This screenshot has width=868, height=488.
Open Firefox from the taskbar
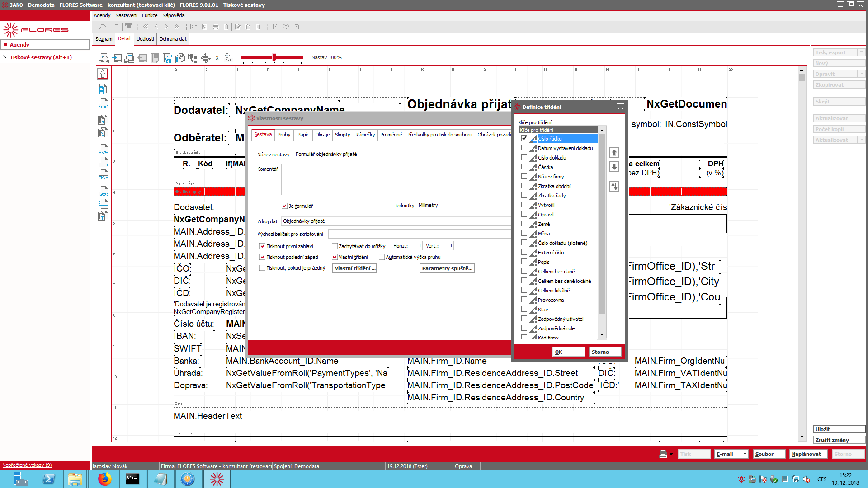point(104,479)
